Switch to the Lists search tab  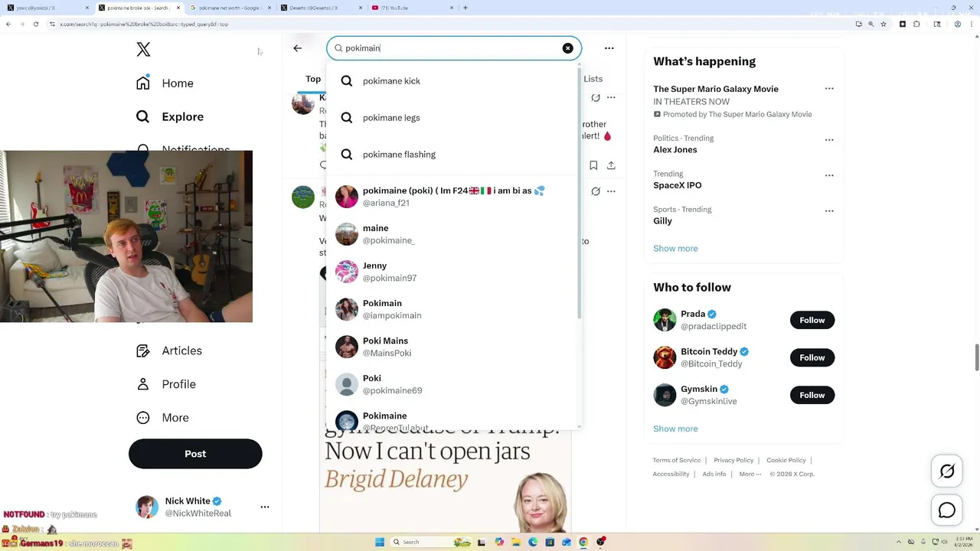coord(593,79)
